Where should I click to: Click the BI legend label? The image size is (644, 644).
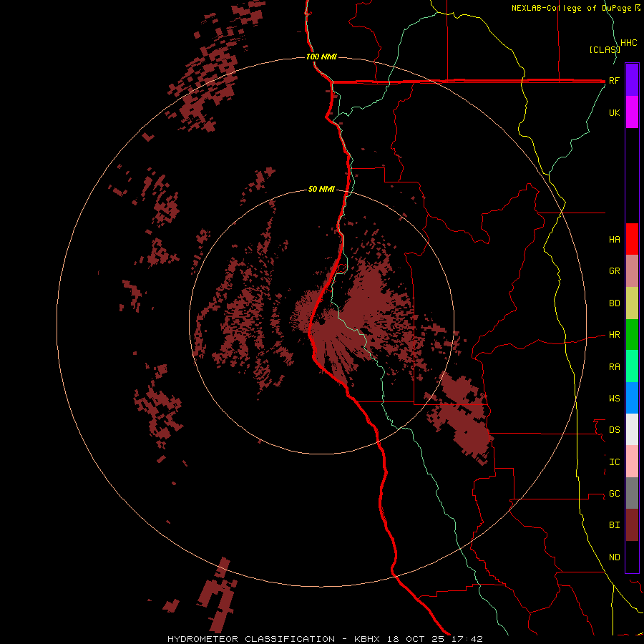[614, 525]
